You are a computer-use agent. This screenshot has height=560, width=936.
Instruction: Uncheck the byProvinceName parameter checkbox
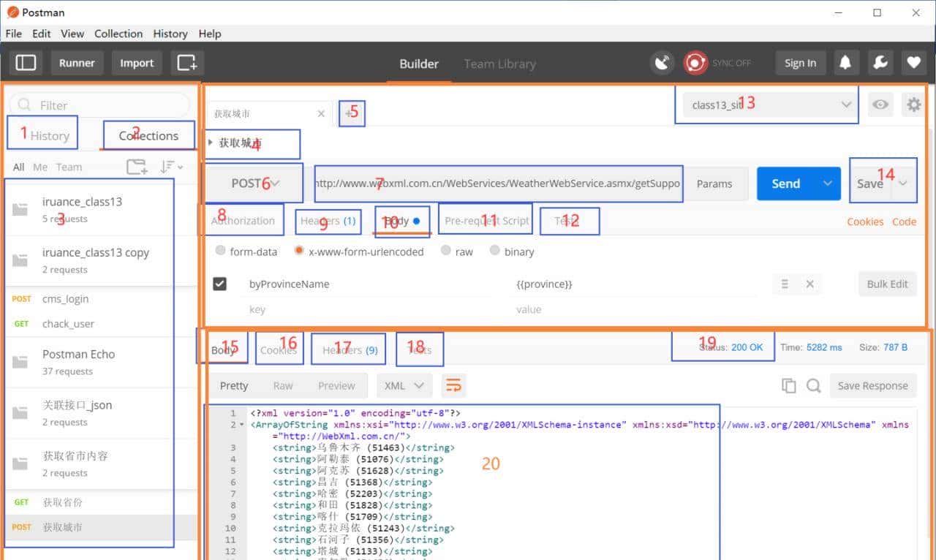pyautogui.click(x=219, y=284)
